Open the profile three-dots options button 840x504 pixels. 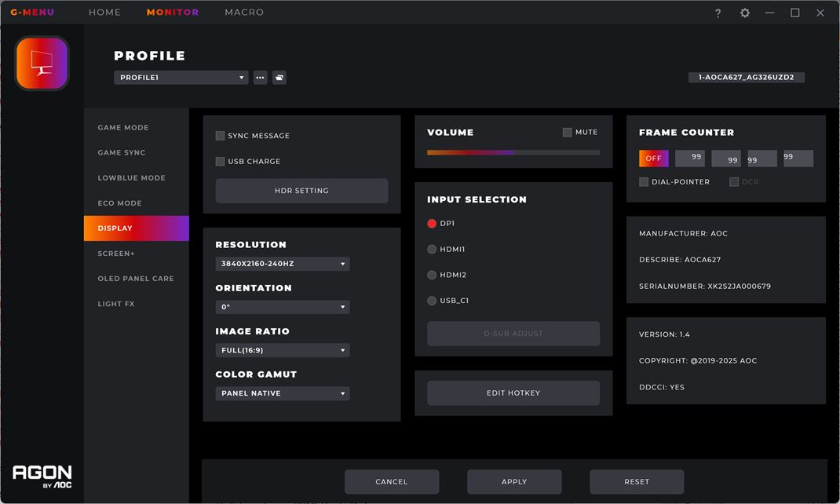tap(261, 78)
